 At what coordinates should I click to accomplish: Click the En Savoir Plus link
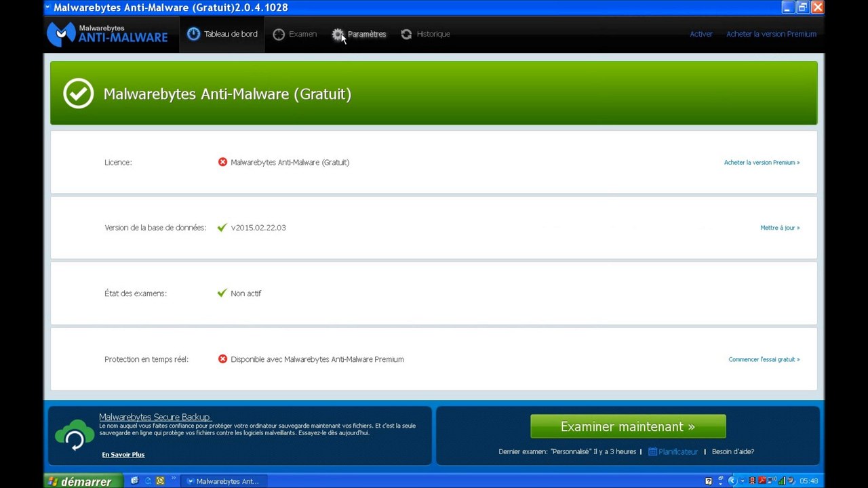[x=123, y=455]
